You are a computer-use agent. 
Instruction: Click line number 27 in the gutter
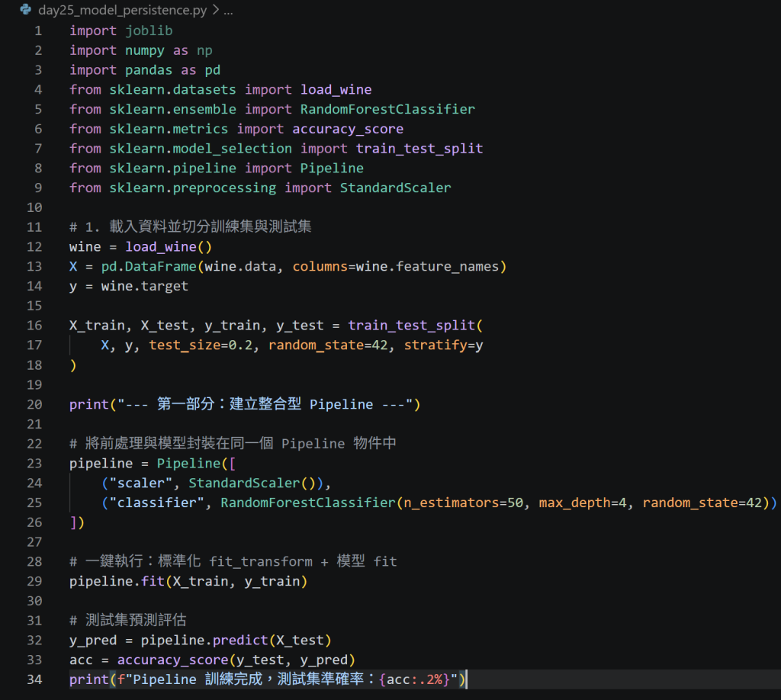(34, 542)
